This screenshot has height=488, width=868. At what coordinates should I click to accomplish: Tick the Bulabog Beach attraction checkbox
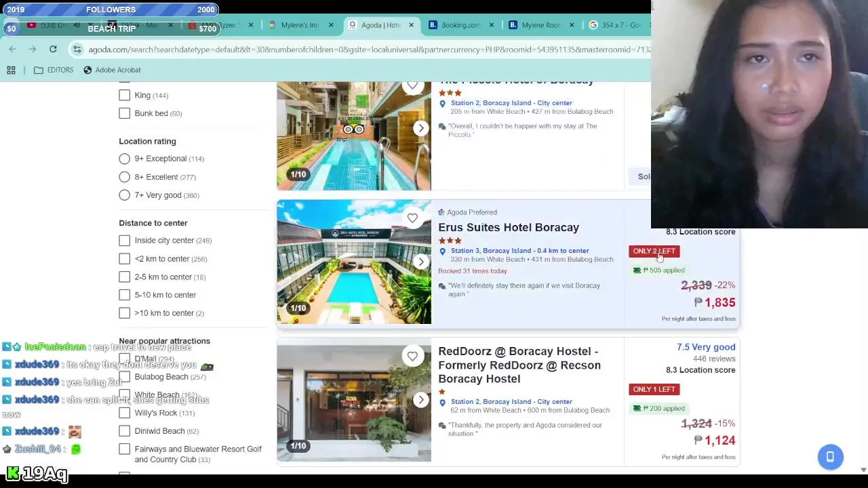[125, 377]
